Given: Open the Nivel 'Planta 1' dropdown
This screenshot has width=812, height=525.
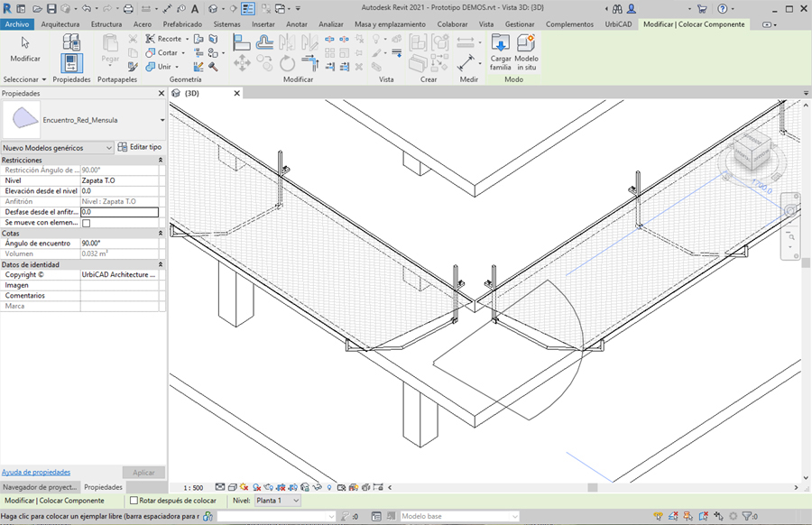Looking at the screenshot, I should pos(278,501).
